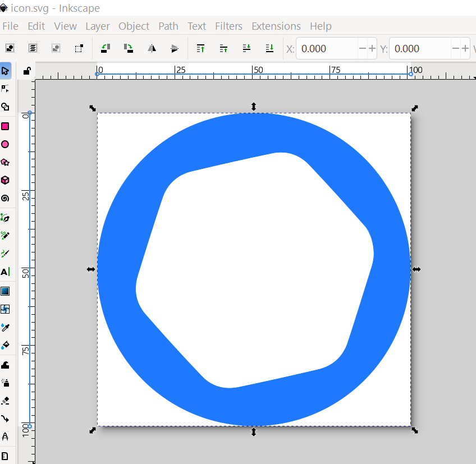Activate the Star and Polygon tool
Screen dimensions: 476x464
click(5, 162)
